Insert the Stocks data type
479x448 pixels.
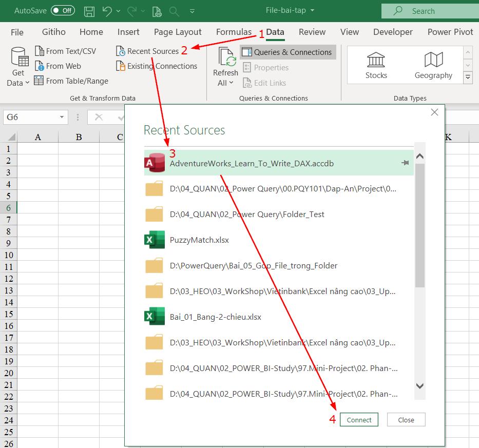(376, 66)
